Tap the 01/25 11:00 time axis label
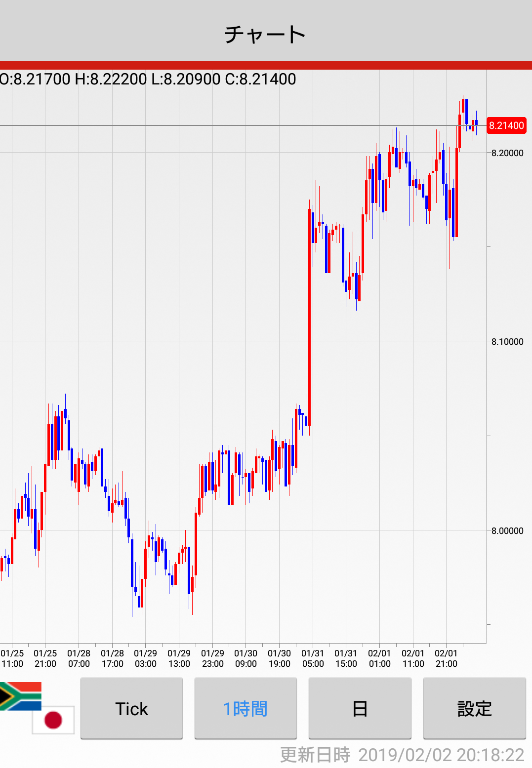Screen dimensions: 532x768 click(x=12, y=658)
